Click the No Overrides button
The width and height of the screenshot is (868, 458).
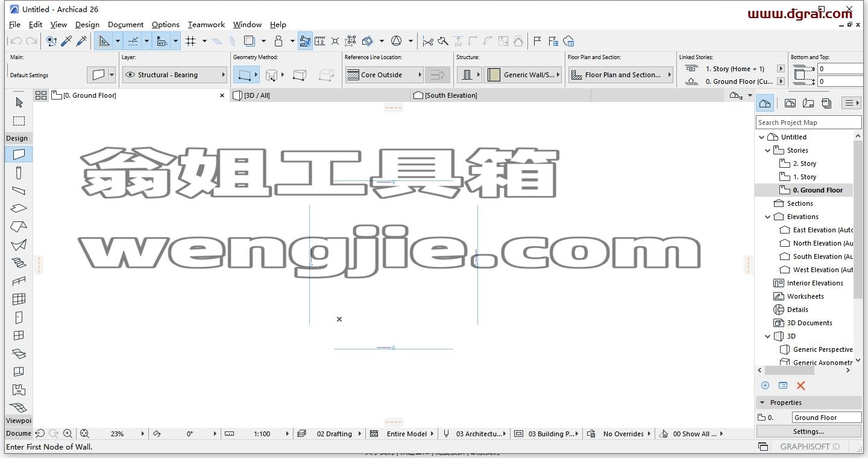click(620, 434)
